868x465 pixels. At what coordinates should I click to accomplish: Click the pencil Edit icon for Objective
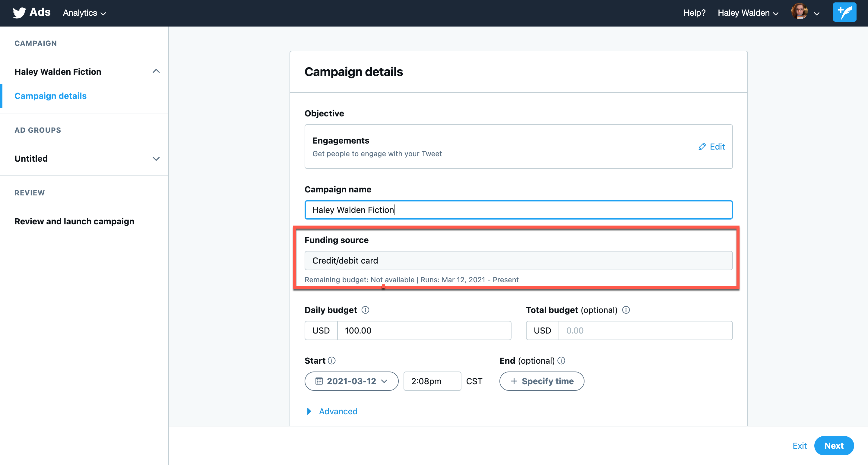[702, 147]
